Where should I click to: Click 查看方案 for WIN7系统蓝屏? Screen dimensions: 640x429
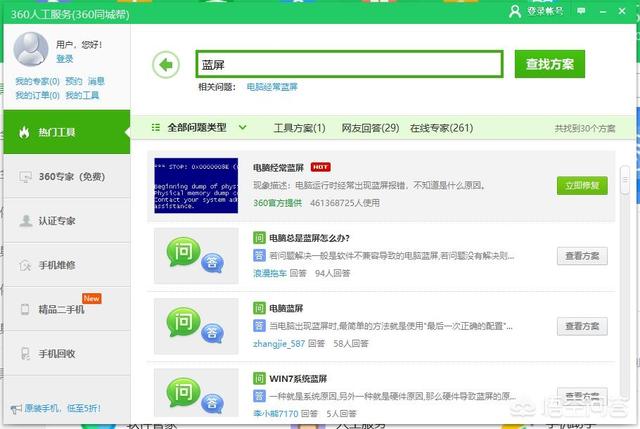click(582, 396)
